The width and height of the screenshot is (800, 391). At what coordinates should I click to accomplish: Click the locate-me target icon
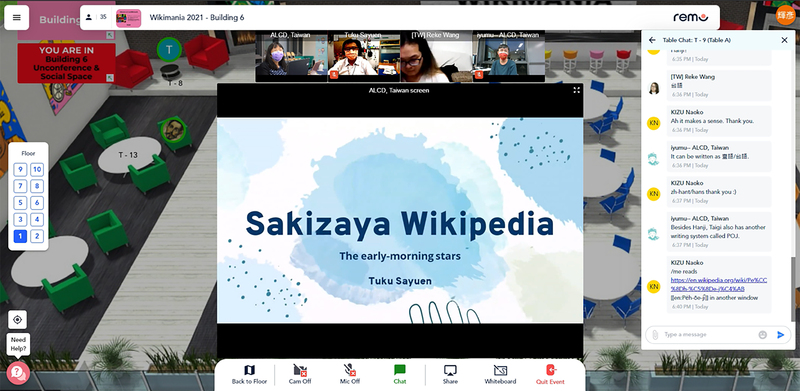(17, 320)
